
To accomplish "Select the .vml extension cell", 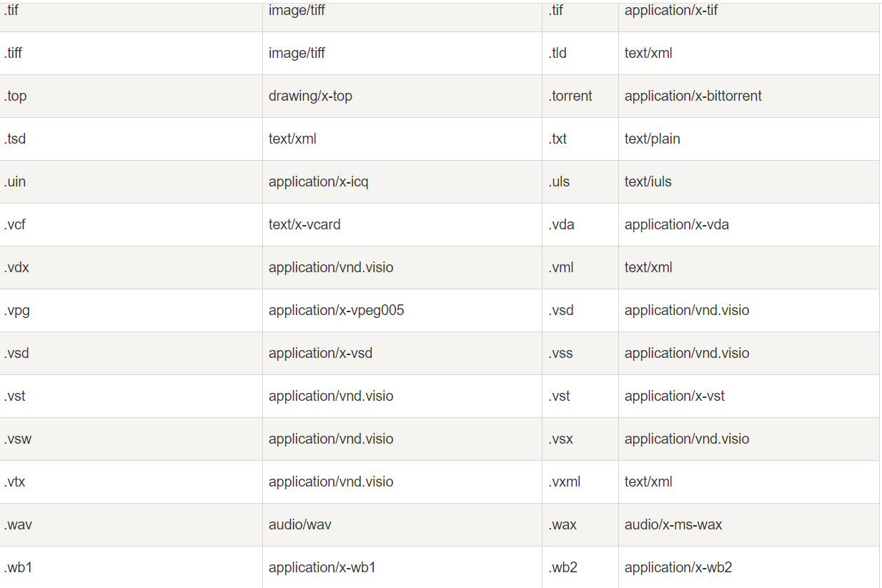I will click(x=580, y=267).
